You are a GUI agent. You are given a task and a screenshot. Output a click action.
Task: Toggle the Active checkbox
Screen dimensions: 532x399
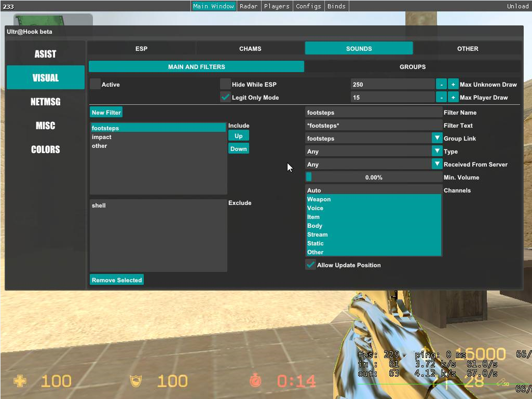[95, 84]
